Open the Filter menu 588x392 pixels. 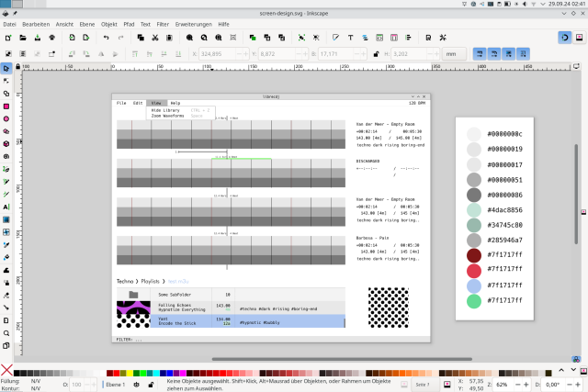(x=162, y=23)
